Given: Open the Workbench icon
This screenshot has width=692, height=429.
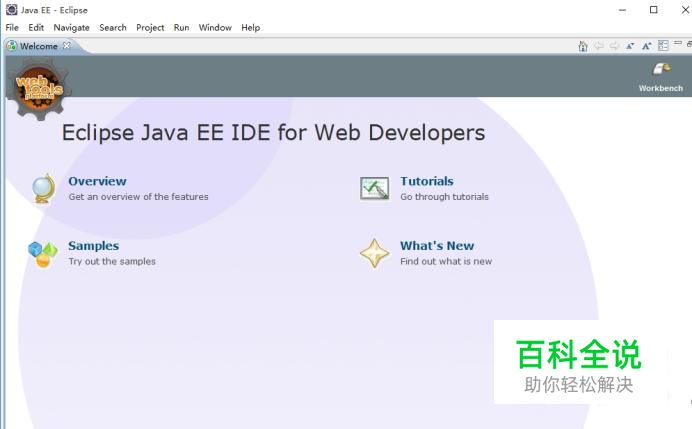Looking at the screenshot, I should click(662, 69).
